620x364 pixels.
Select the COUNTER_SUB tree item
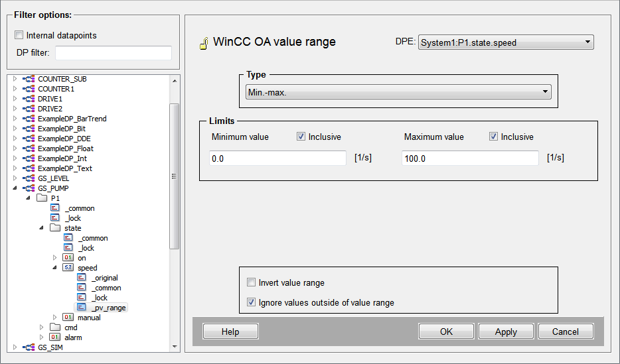coord(62,79)
